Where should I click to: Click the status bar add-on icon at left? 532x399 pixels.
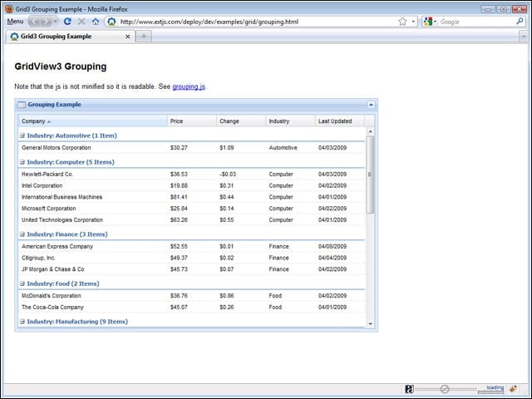coord(409,389)
